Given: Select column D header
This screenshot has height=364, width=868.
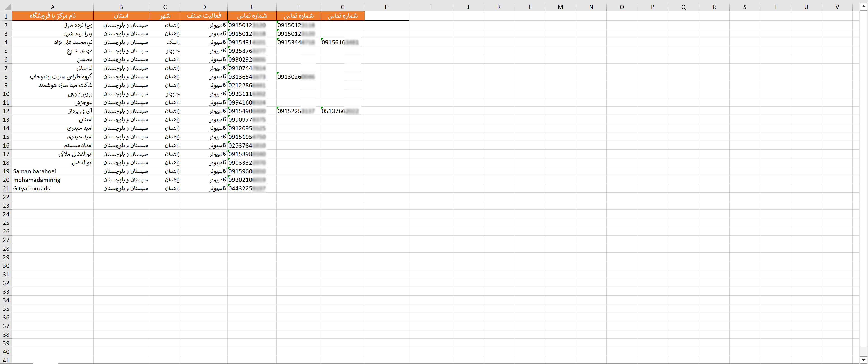Looking at the screenshot, I should pyautogui.click(x=204, y=7).
